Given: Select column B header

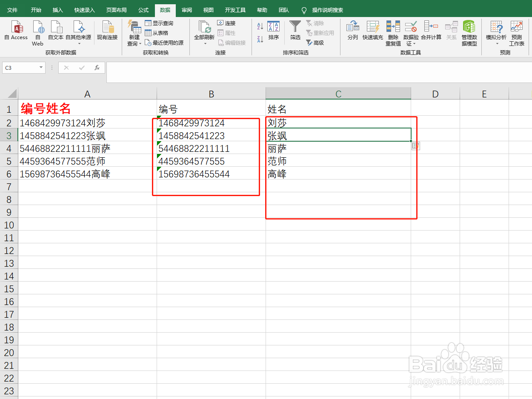Looking at the screenshot, I should click(x=211, y=94).
